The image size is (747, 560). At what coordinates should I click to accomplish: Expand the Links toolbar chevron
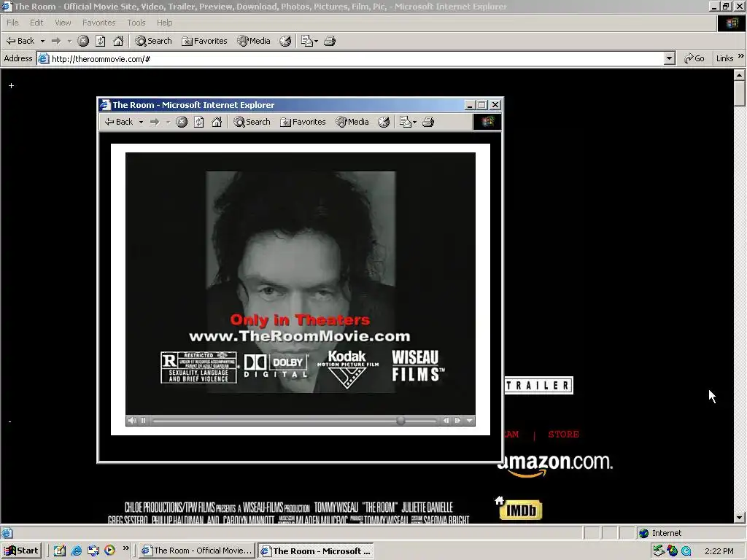pyautogui.click(x=741, y=56)
